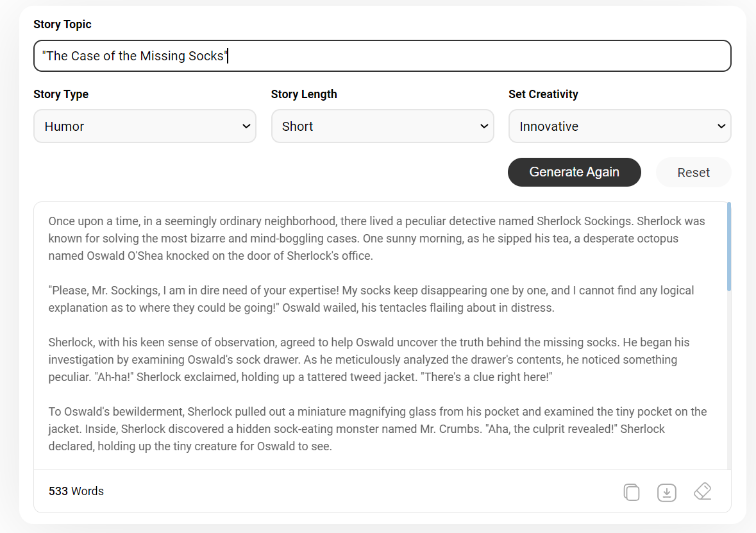Click the Generate Again button
Screen dimensions: 756x533
575,172
